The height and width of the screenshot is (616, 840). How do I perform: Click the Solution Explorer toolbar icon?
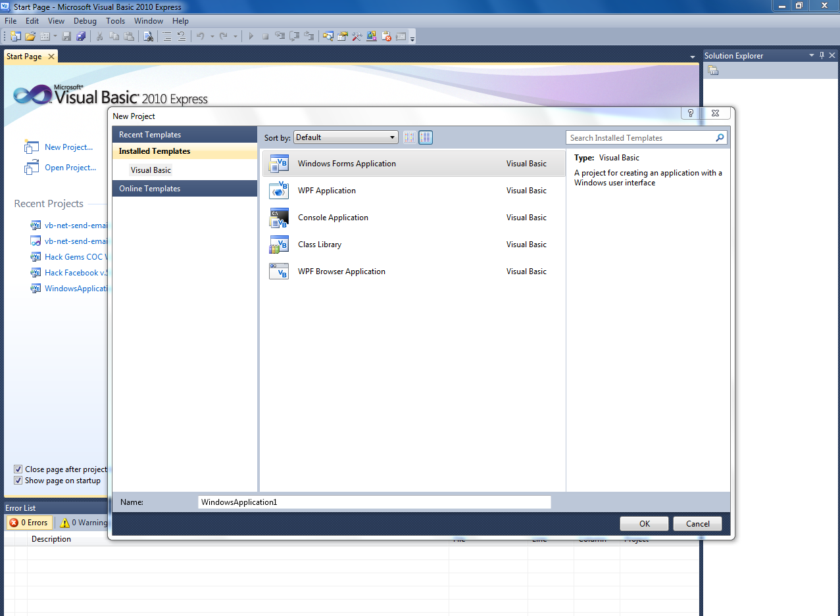click(327, 36)
